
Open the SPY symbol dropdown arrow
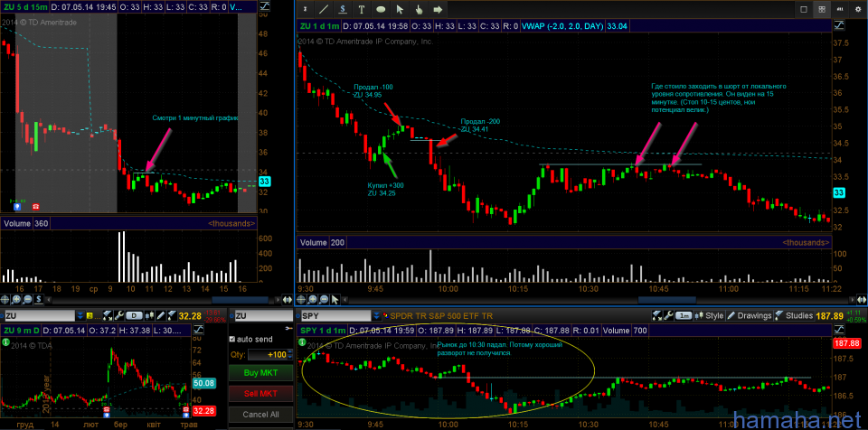click(x=378, y=316)
